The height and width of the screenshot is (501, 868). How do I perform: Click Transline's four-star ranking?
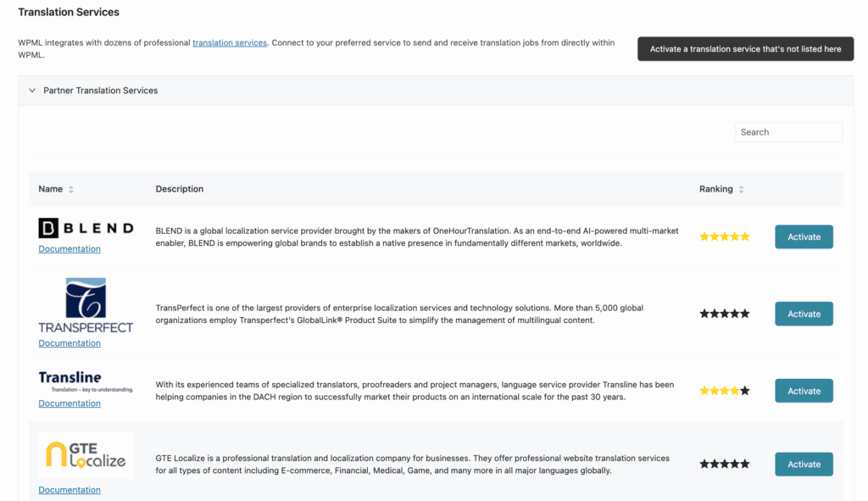(724, 391)
